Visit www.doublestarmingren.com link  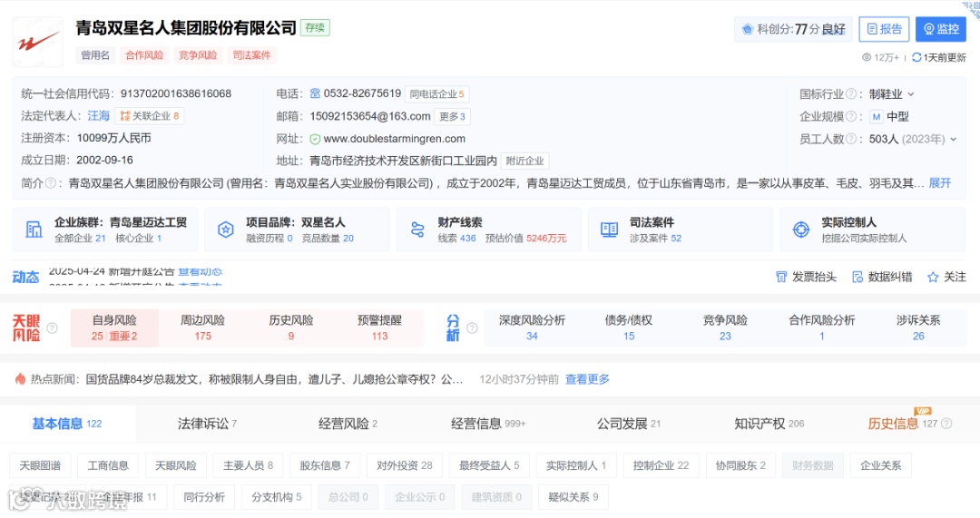coord(395,139)
